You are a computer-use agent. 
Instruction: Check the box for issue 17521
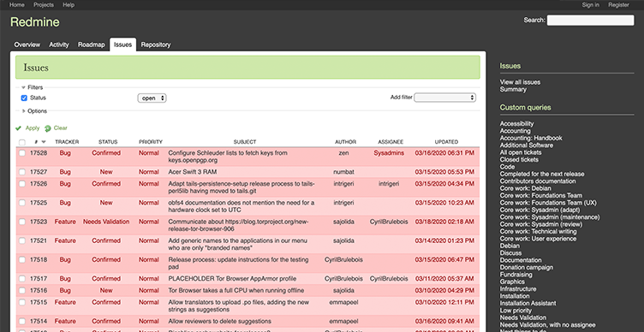21,241
